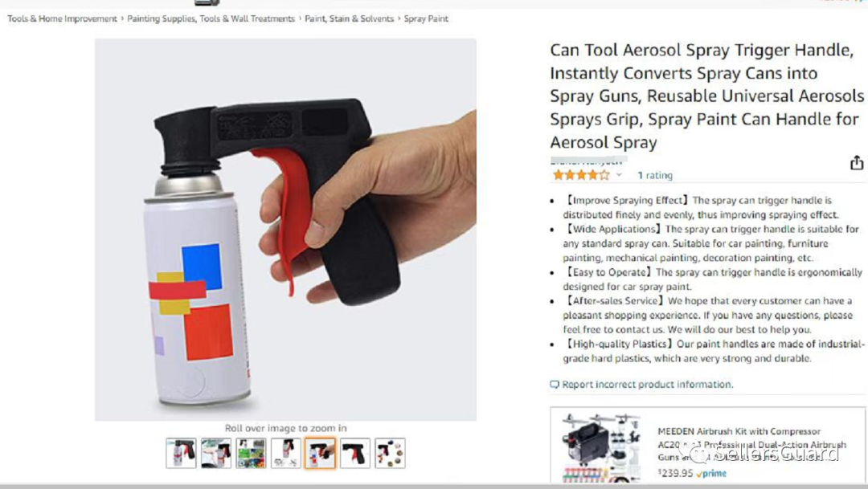Open Report incorrect product information link

(x=647, y=384)
